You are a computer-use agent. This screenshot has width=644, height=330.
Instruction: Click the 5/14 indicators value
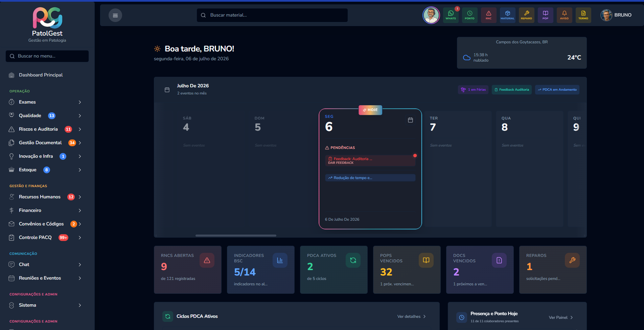point(245,272)
